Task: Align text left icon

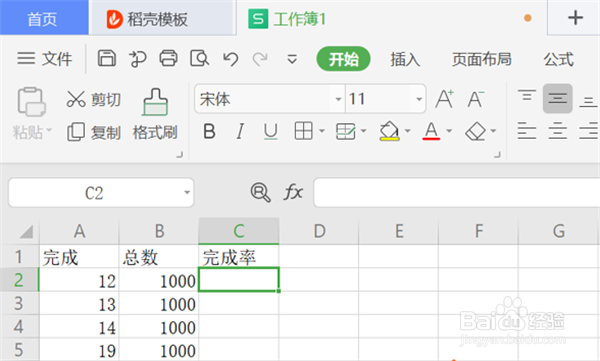Action: tap(527, 131)
